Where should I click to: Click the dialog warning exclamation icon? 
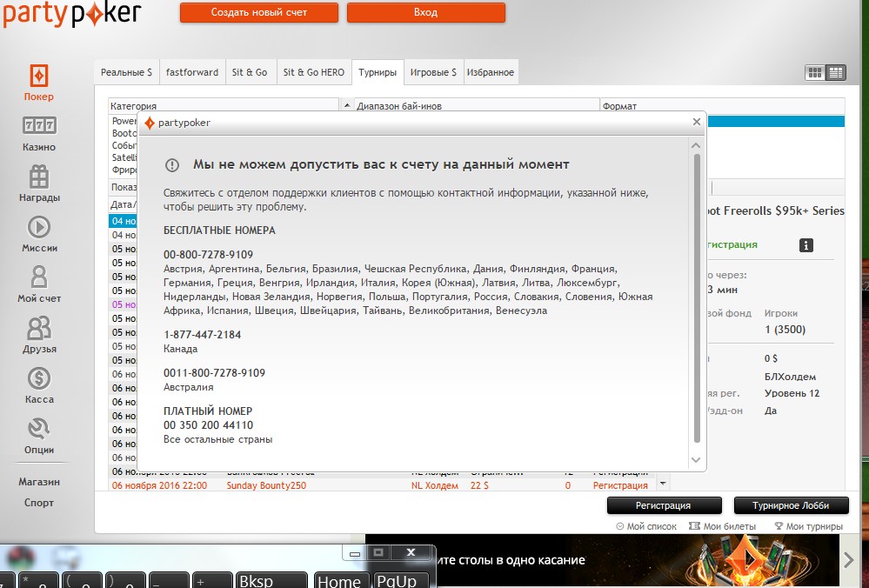click(172, 164)
